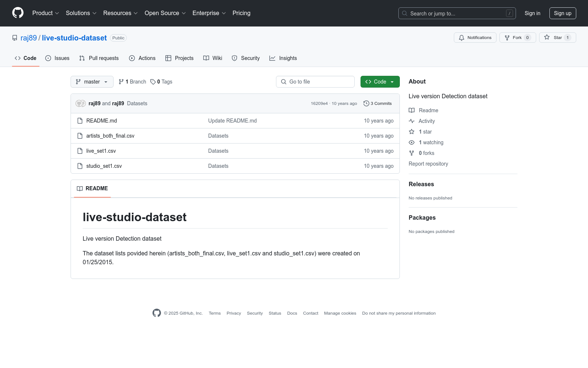The image size is (588, 368).
Task: Open the Projects tab
Action: point(179,58)
